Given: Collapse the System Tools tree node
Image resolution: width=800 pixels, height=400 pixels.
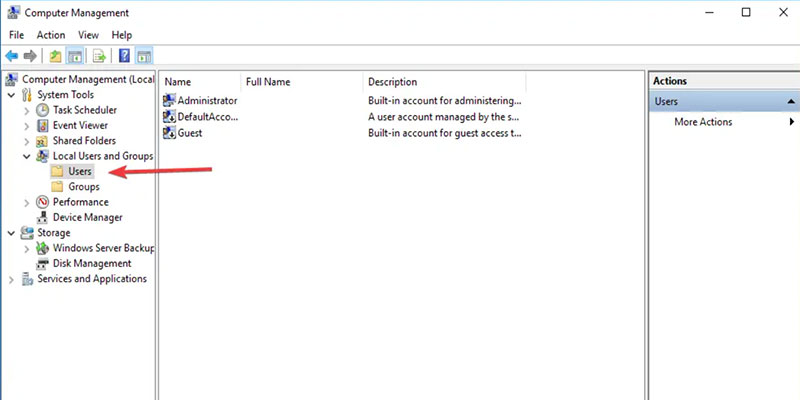Looking at the screenshot, I should [x=12, y=95].
